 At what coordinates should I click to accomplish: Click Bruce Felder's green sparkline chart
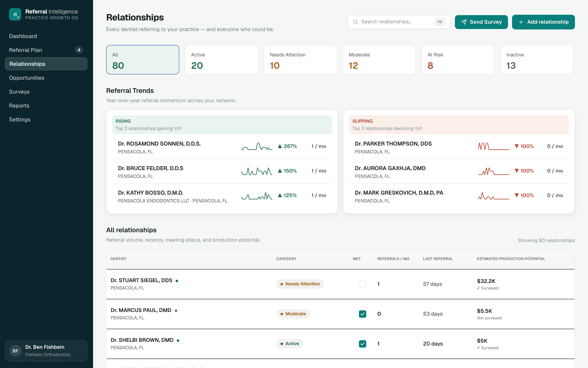[x=257, y=171]
